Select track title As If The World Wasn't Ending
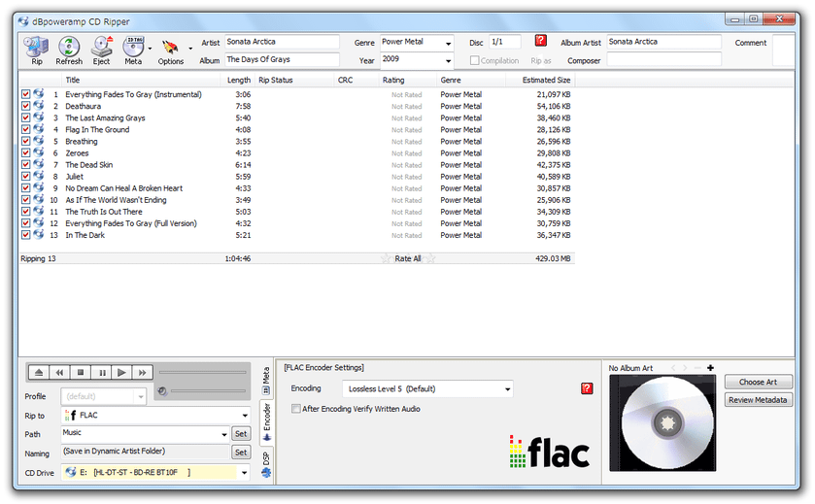The width and height of the screenshot is (815, 504). (x=116, y=199)
